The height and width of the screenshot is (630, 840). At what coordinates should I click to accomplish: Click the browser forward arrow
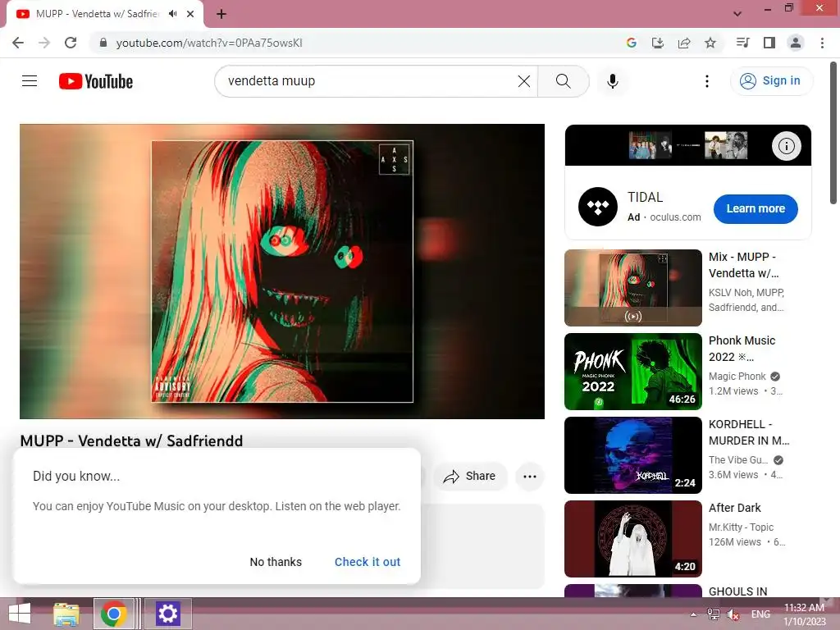coord(44,43)
